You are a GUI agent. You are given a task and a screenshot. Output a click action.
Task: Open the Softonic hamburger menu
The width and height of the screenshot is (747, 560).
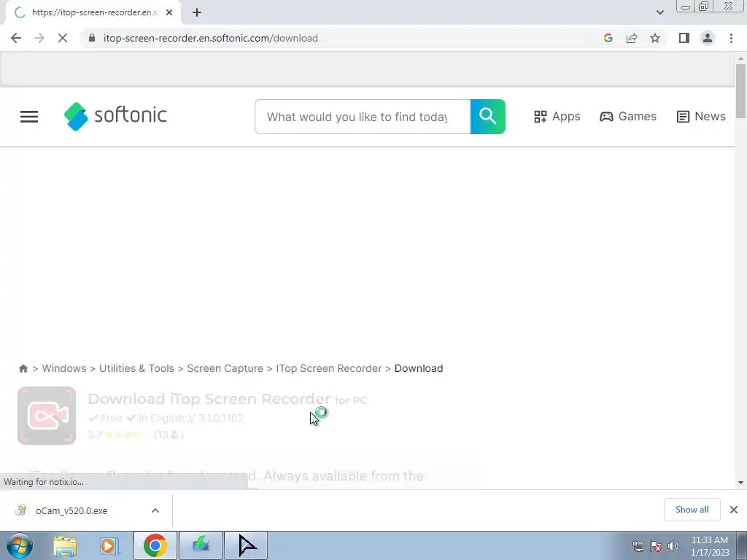(29, 117)
